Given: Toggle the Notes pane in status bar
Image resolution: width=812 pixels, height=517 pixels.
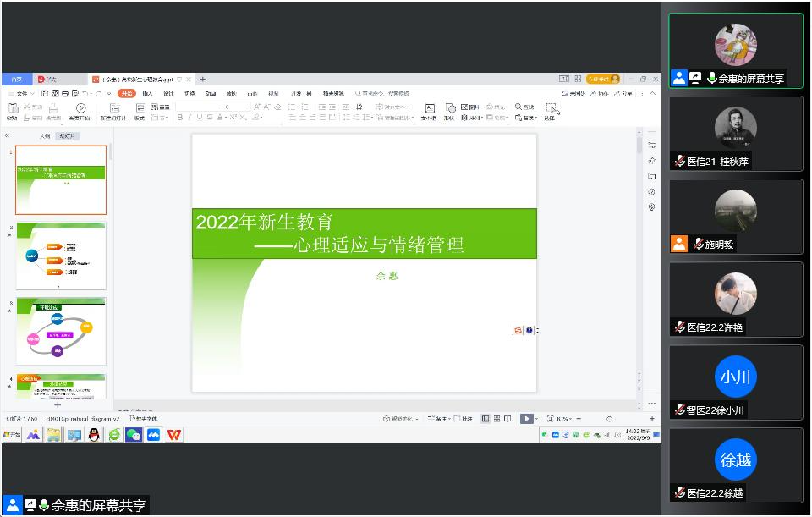Looking at the screenshot, I should tap(438, 419).
